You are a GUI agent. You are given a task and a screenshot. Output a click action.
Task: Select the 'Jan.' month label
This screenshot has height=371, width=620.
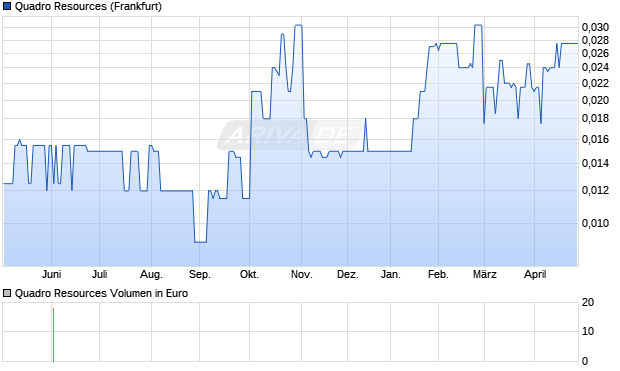point(391,274)
